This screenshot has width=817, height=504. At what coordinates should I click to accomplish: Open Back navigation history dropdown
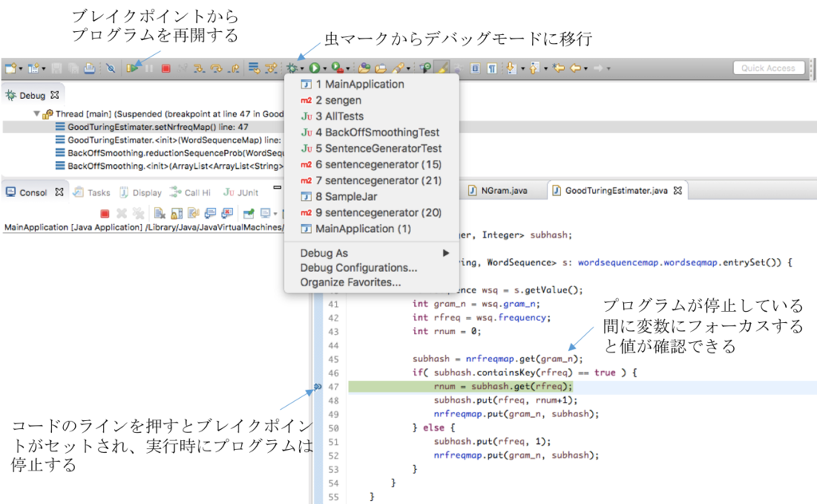(x=586, y=69)
